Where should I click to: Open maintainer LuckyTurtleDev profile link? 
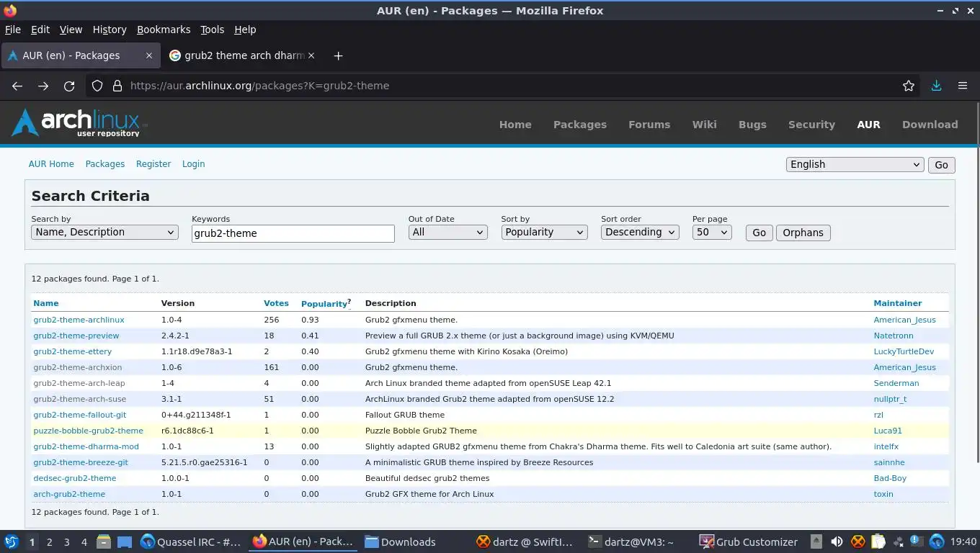click(x=904, y=351)
